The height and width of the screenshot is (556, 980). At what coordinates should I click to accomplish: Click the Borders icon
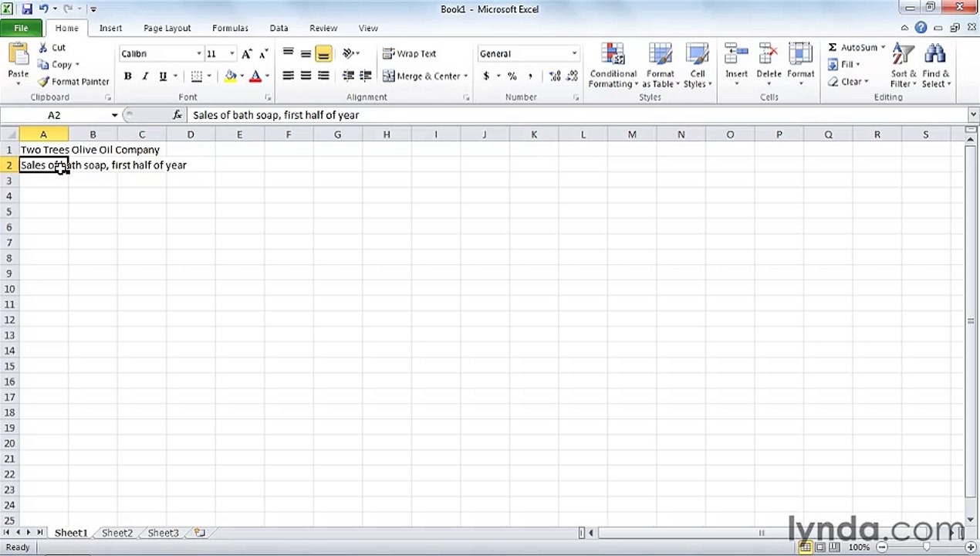pyautogui.click(x=197, y=76)
